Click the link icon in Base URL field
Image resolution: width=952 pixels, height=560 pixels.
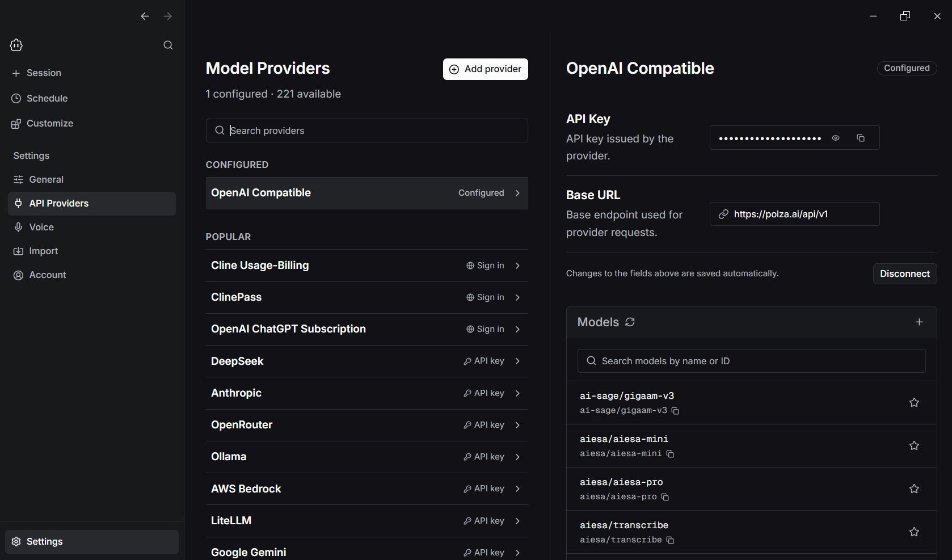pyautogui.click(x=723, y=214)
